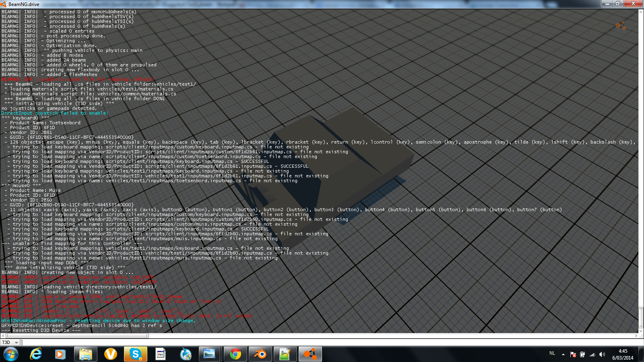This screenshot has height=362, width=644.
Task: Click '--- Resetting D3D Device ---' line
Action: click(41, 330)
